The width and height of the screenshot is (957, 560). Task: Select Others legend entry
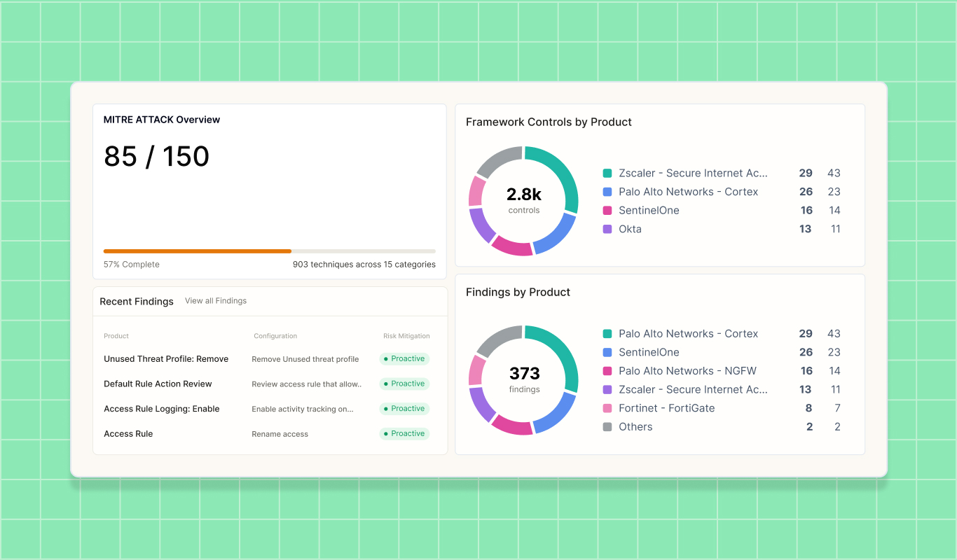pos(635,427)
